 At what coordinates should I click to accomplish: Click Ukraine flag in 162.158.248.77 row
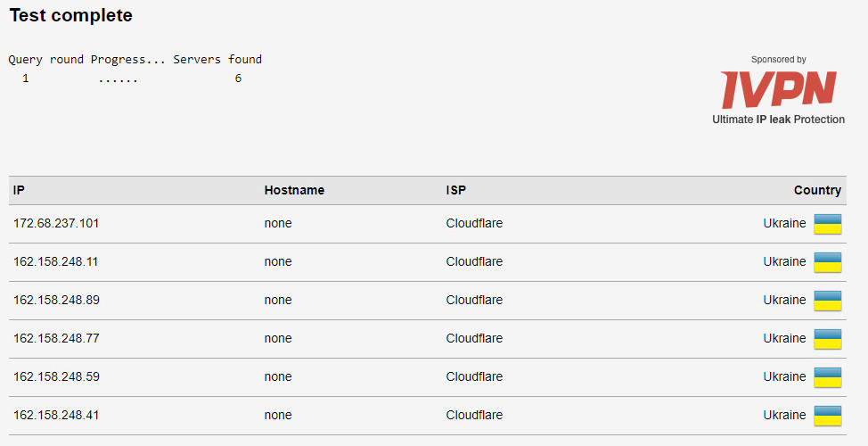pyautogui.click(x=828, y=339)
